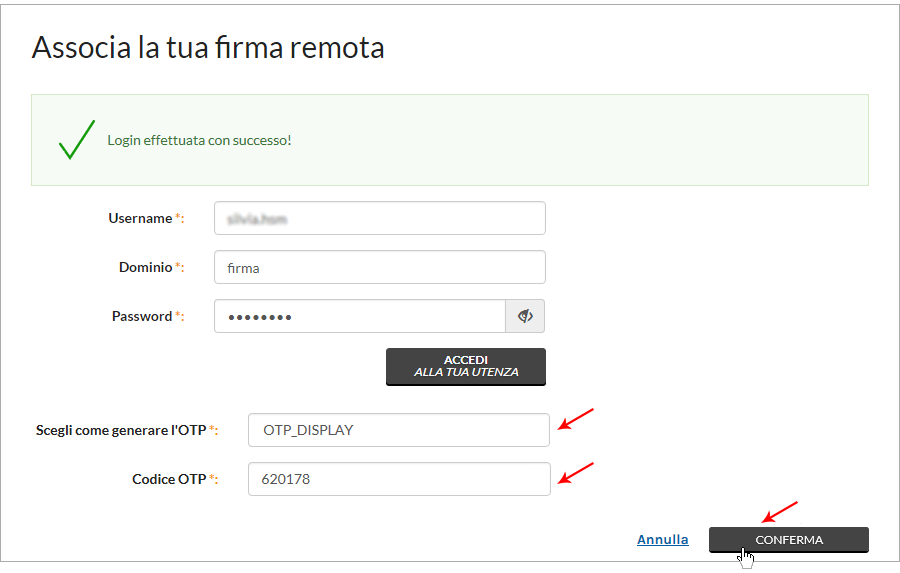Follow the Annulla link
The width and height of the screenshot is (900, 573).
point(662,540)
